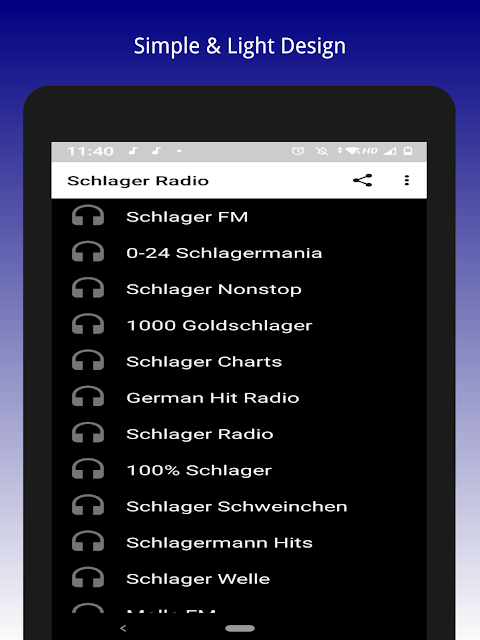Viewport: 480px width, 640px height.
Task: Click headphone icon beside 0-24 Schlagermania
Action: point(88,252)
